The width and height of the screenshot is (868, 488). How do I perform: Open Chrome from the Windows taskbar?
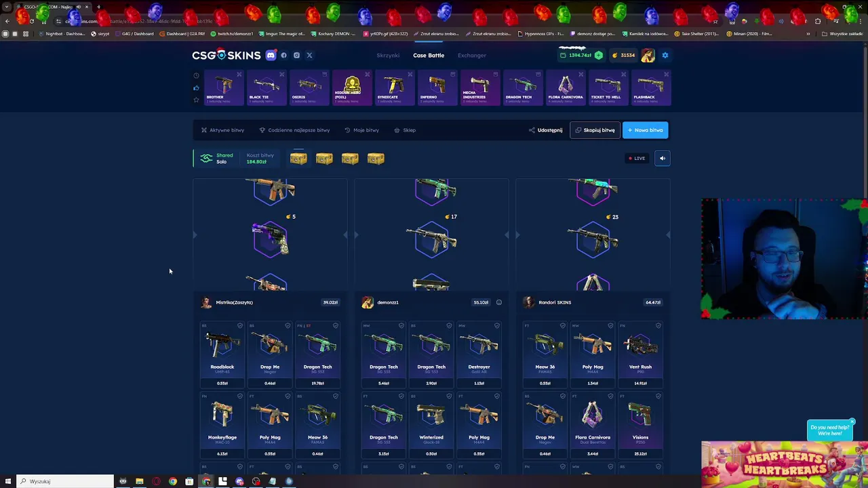173,481
